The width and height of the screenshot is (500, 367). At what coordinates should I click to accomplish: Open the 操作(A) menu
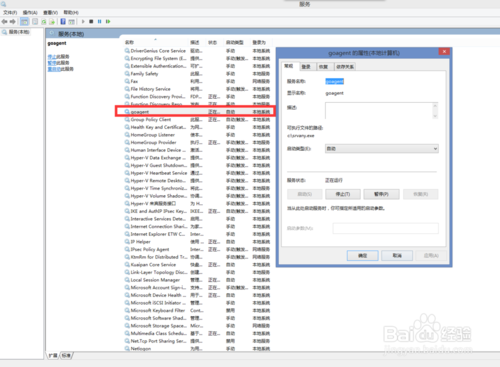pos(30,13)
